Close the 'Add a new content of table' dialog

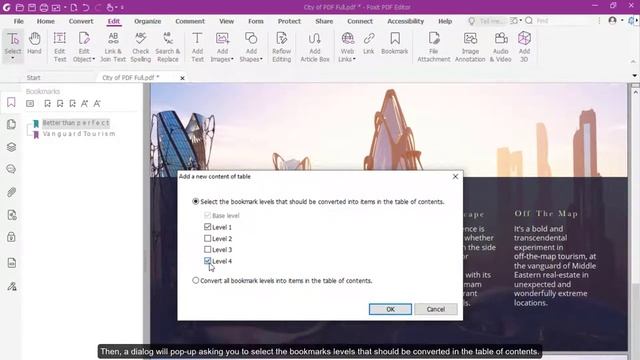point(455,176)
